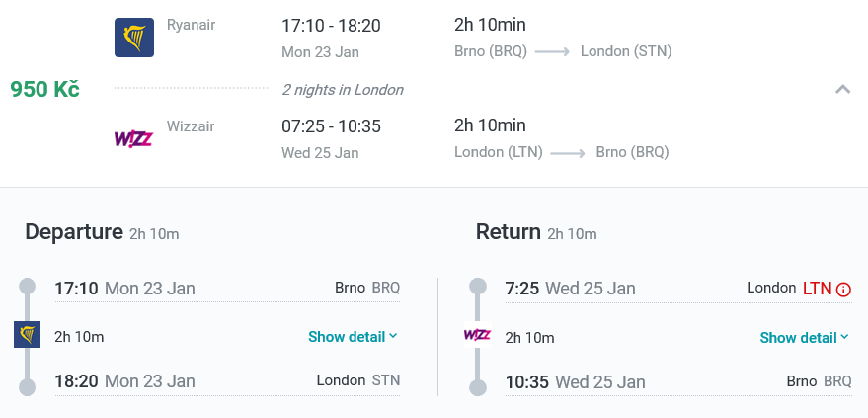868x418 pixels.
Task: Click the red LTN airport code
Action: coord(817,289)
